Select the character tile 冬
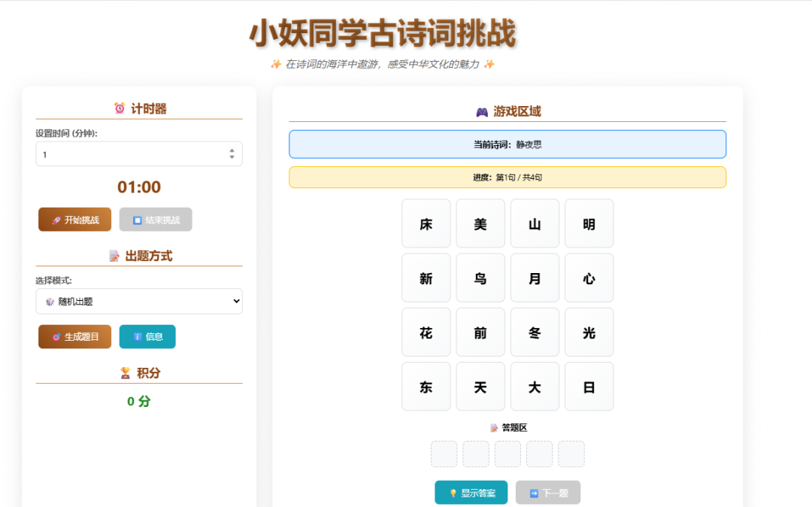812x507 pixels. (x=535, y=332)
